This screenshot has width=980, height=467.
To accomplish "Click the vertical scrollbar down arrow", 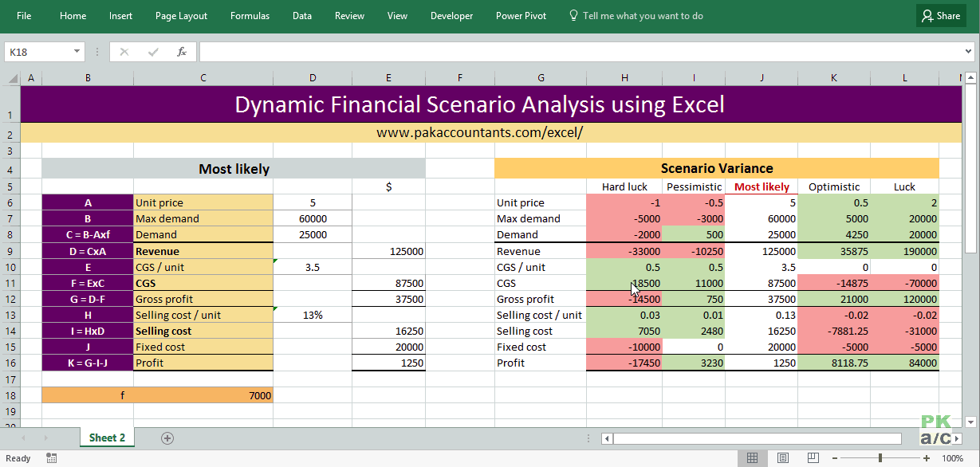I will [970, 422].
